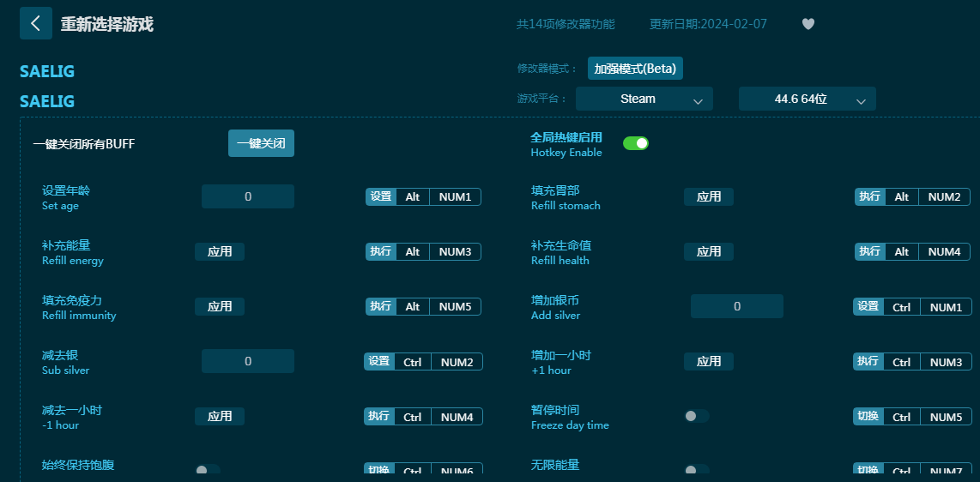Image resolution: width=980 pixels, height=482 pixels.
Task: Click the 加强模式(Beta) mode button
Action: (635, 69)
